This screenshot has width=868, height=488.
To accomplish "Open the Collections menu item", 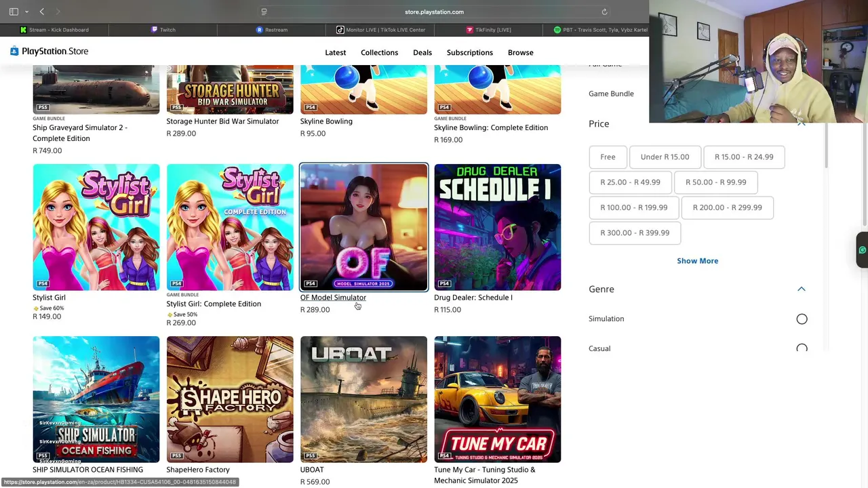I will tap(379, 52).
